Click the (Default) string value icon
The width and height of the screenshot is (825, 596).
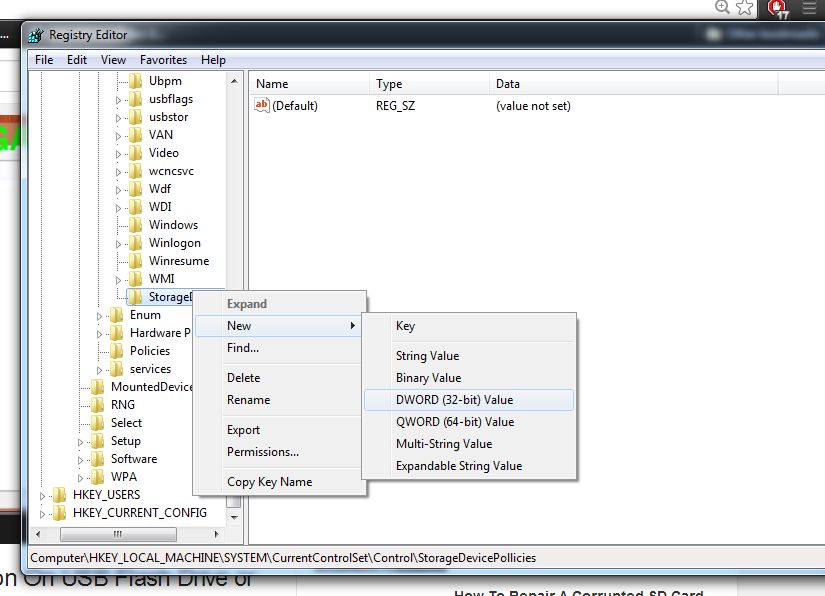(261, 105)
